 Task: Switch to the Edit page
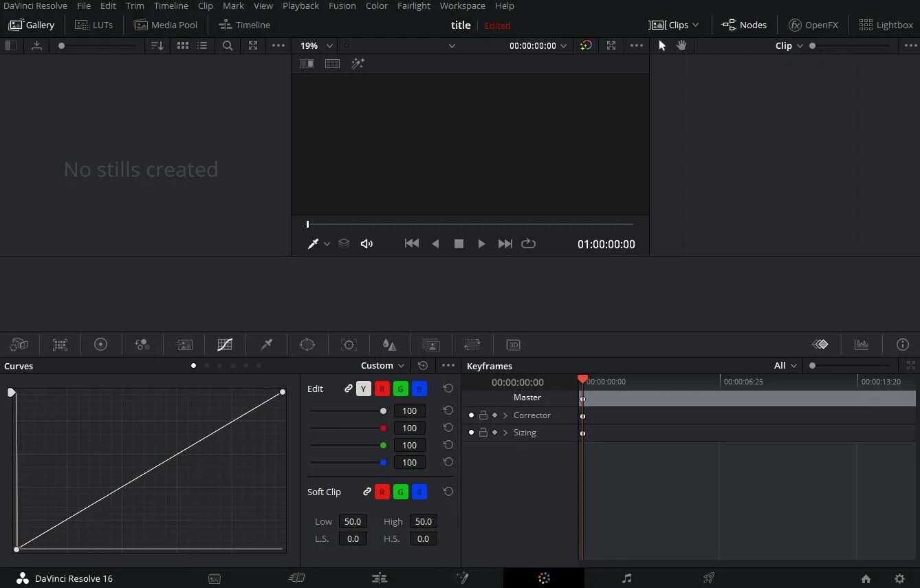tap(380, 578)
